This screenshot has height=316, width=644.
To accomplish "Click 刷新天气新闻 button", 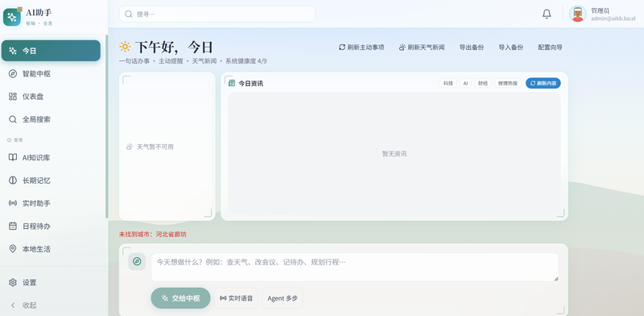I will [421, 48].
